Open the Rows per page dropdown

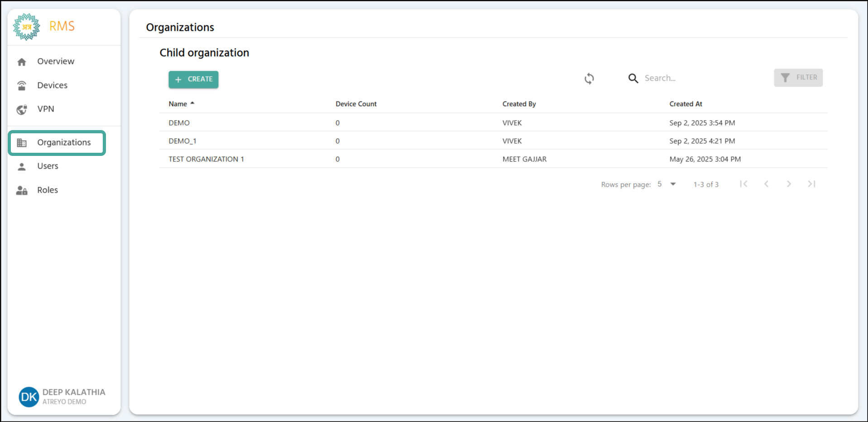tap(667, 184)
